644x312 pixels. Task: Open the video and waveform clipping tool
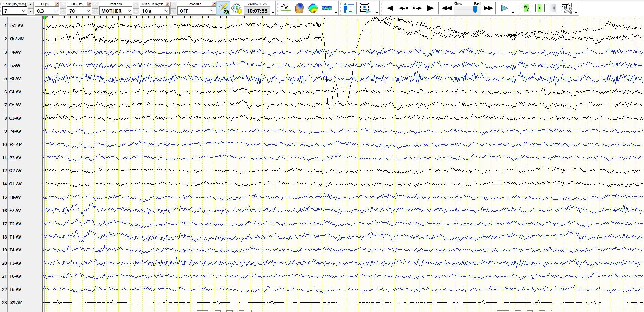pyautogui.click(x=567, y=8)
